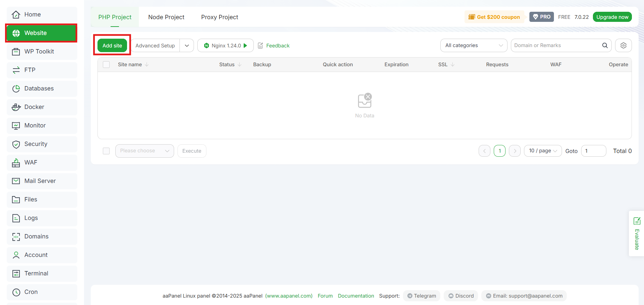Expand the Advanced Setup dropdown arrow
644x305 pixels.
187,45
